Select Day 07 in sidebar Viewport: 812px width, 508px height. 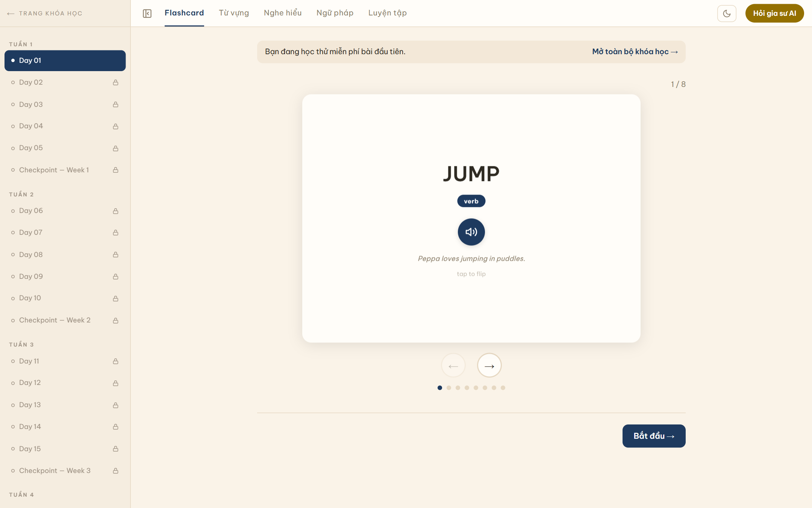point(65,233)
